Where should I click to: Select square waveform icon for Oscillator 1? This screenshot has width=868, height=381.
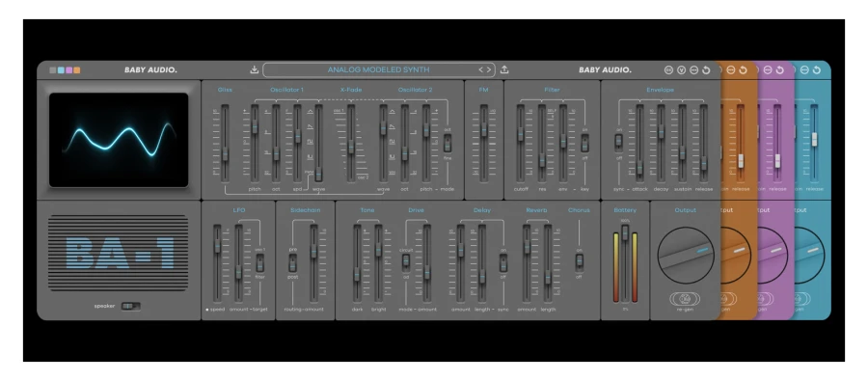coord(310,142)
